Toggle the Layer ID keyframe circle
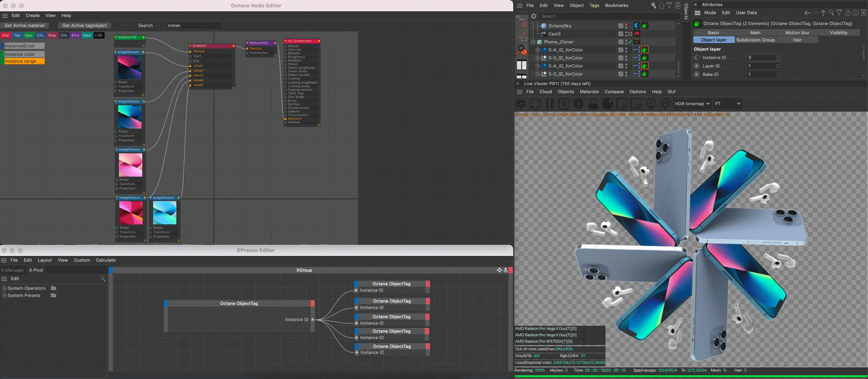This screenshot has width=868, height=379. [x=697, y=66]
